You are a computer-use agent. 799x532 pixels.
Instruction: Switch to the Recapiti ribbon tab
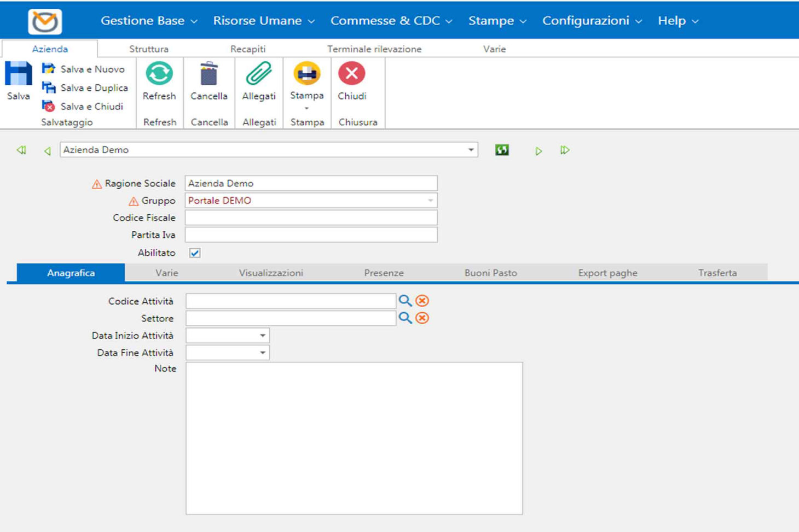click(248, 49)
